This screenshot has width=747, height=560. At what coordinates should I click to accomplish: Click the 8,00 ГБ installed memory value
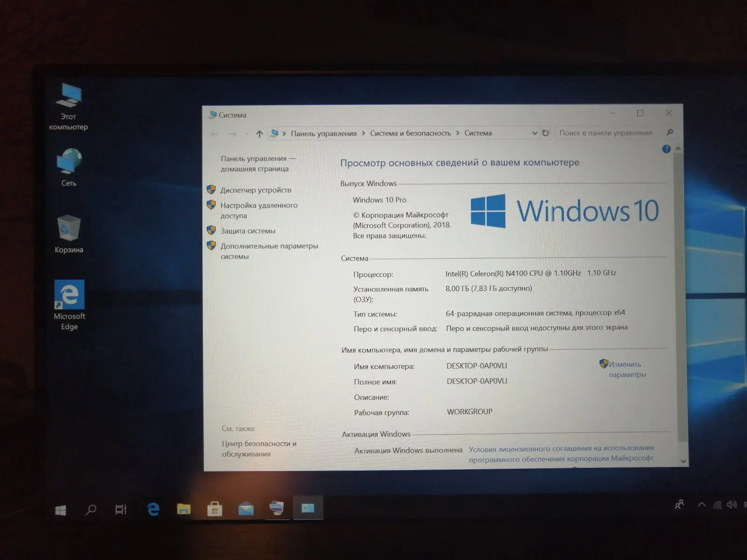[489, 288]
